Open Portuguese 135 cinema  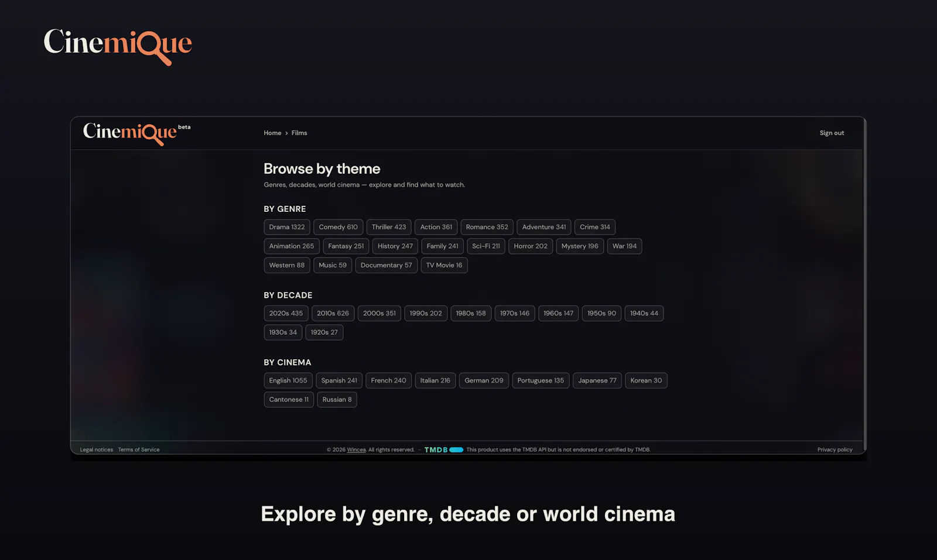coord(541,381)
